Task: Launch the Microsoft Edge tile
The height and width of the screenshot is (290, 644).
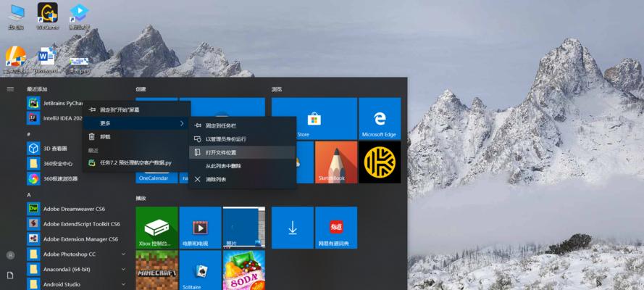Action: (380, 119)
